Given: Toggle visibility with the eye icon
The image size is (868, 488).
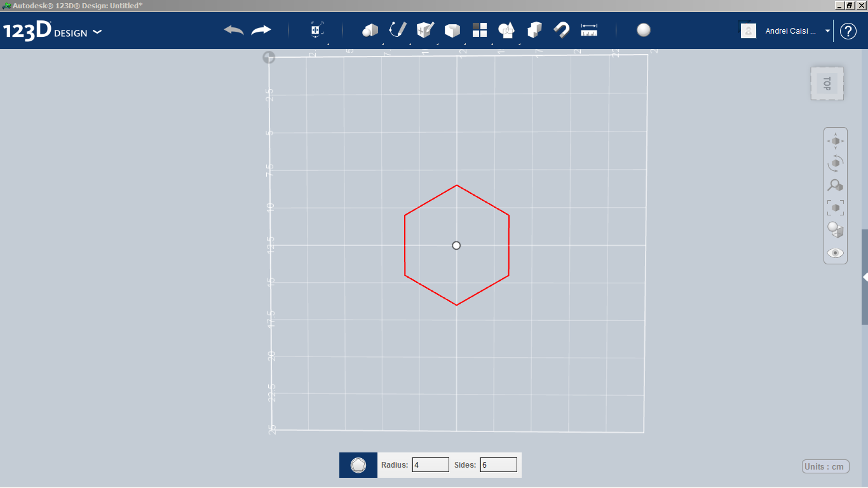Looking at the screenshot, I should coord(836,252).
